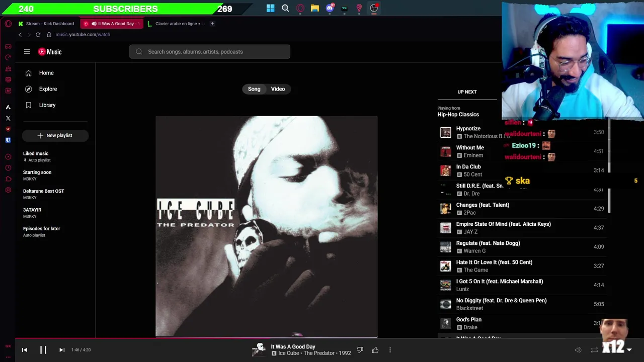
Task: Switch to Clavier arabe en ligne tab
Action: [x=176, y=24]
